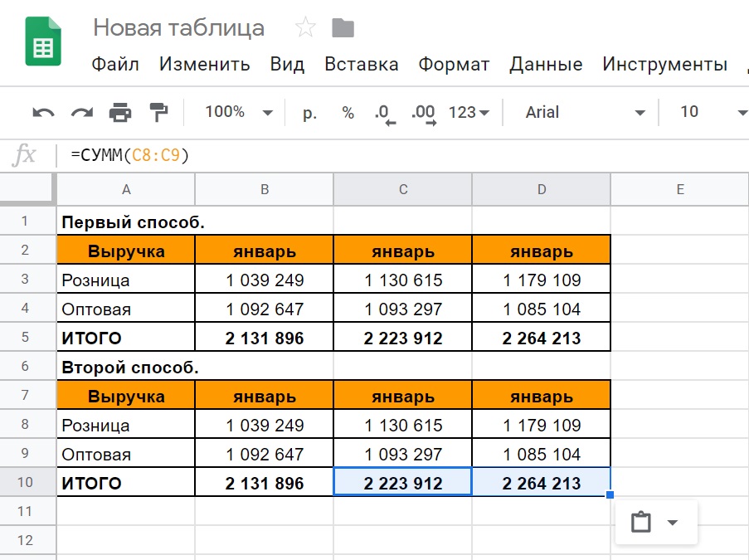The height and width of the screenshot is (560, 749).
Task: Redo the last undone action
Action: (81, 113)
